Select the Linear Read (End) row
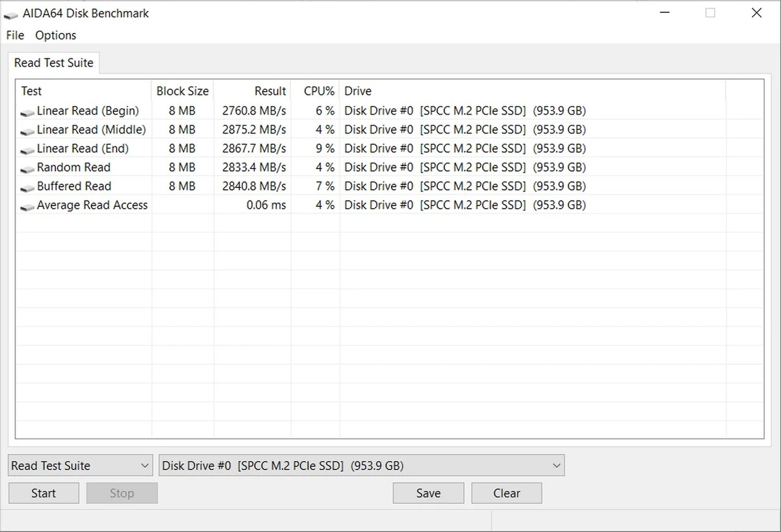781x532 pixels. coord(390,148)
